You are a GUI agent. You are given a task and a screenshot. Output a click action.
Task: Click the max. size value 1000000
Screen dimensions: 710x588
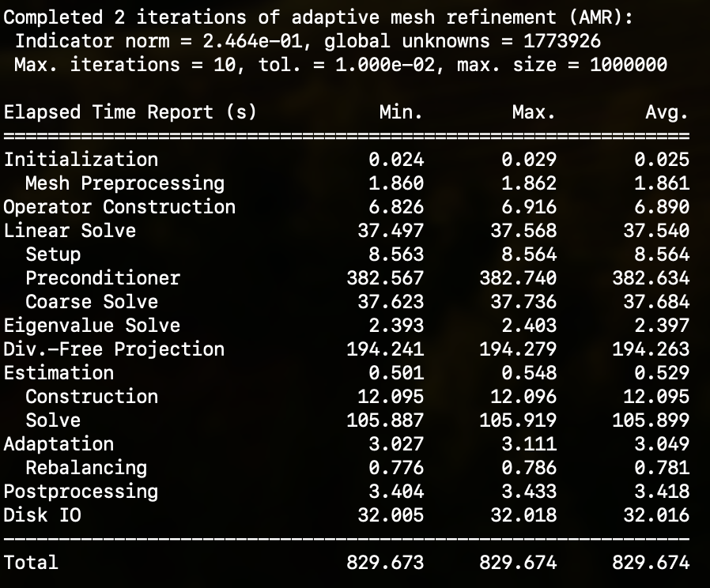[629, 65]
